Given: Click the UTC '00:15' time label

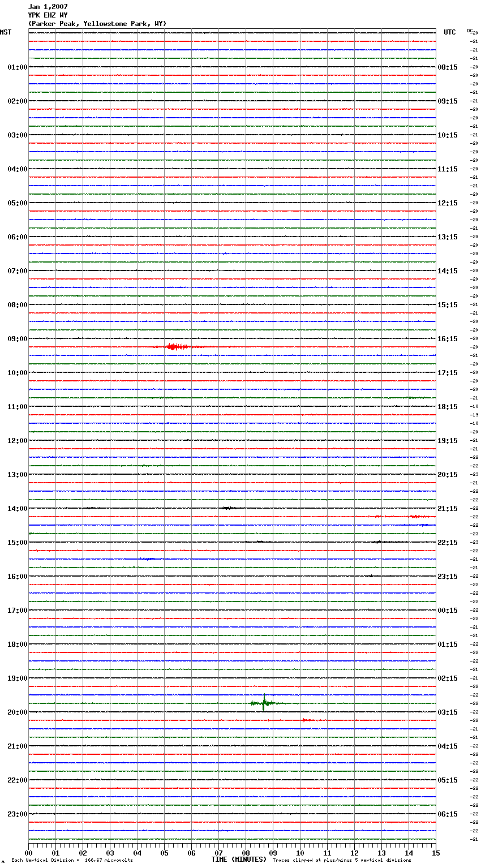Looking at the screenshot, I should click(x=448, y=611).
